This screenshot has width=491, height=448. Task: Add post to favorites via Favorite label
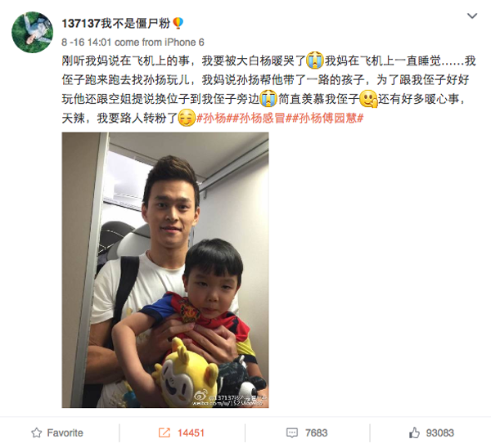[65, 432]
